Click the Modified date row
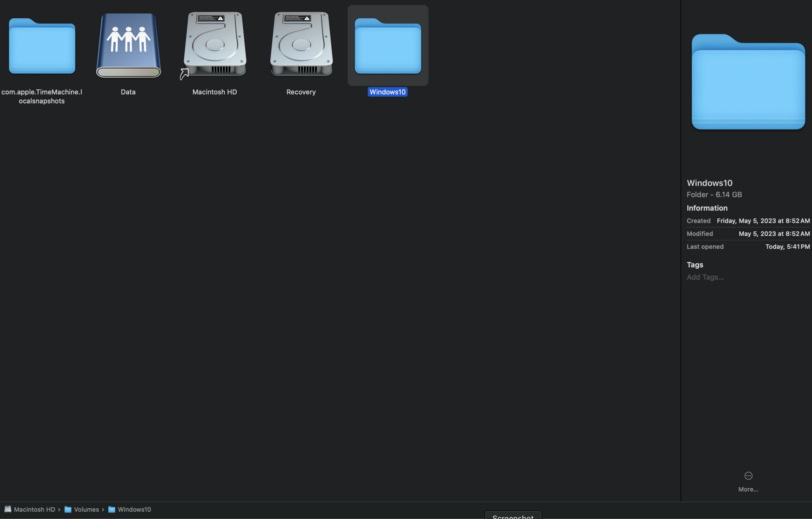The height and width of the screenshot is (519, 812). [748, 234]
